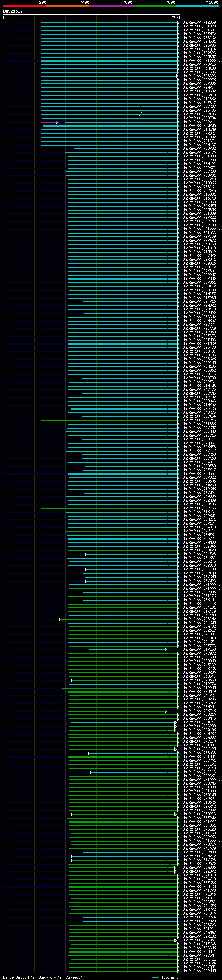The width and height of the screenshot is (222, 980).
Task: Open the UniRef100_C0PRT6 hit
Action: 199,80
